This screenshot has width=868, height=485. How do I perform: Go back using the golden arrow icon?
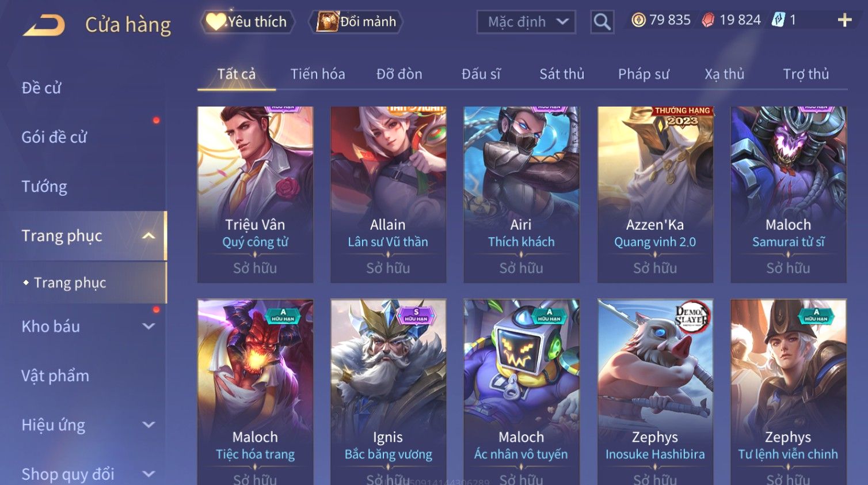(44, 25)
